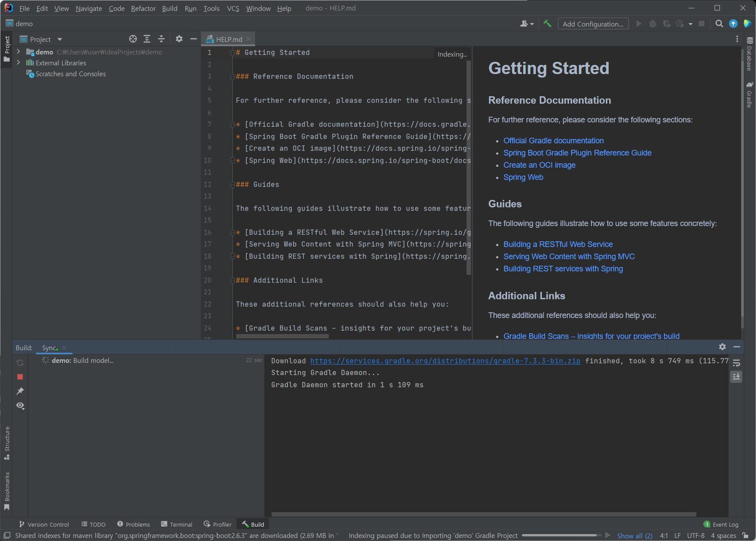Viewport: 756px width, 541px height.
Task: Click Pin tab icon in Build panel
Action: pos(20,391)
